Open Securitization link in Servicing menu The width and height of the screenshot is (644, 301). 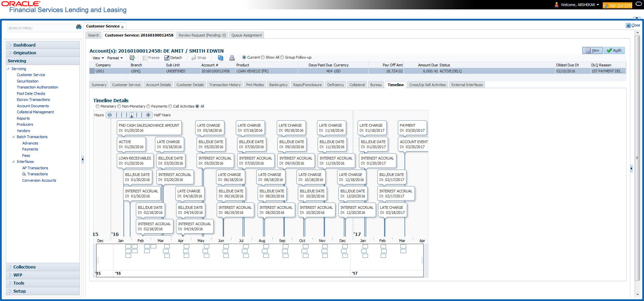(x=28, y=81)
